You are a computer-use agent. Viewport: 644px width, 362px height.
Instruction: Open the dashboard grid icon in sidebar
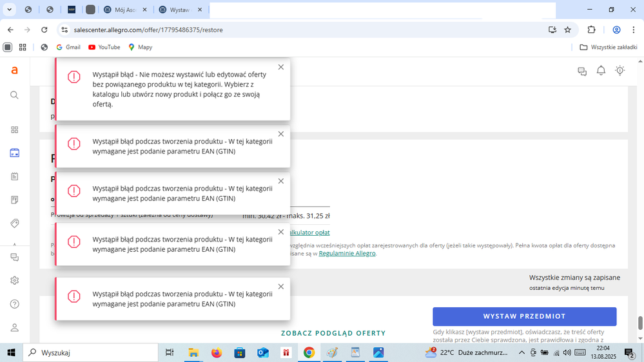(14, 129)
